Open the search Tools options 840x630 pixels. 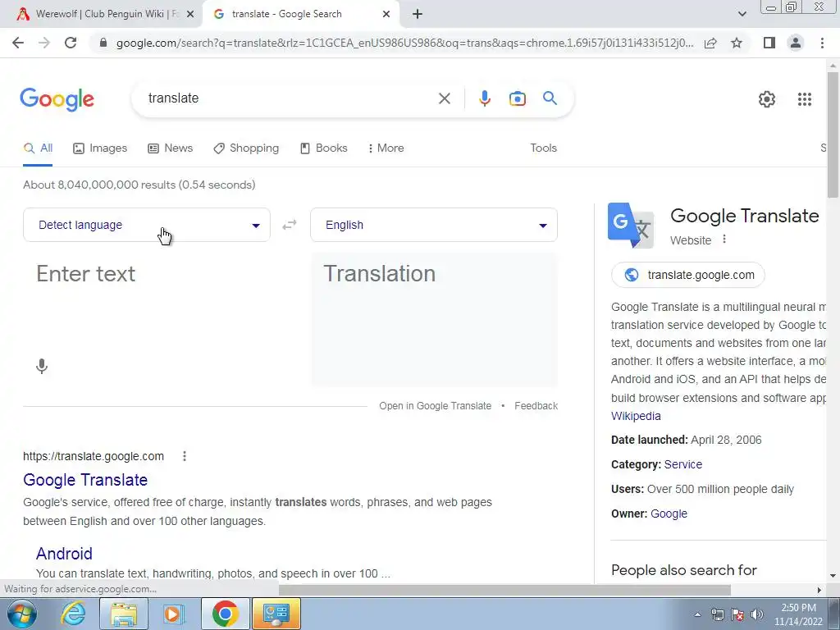tap(543, 148)
